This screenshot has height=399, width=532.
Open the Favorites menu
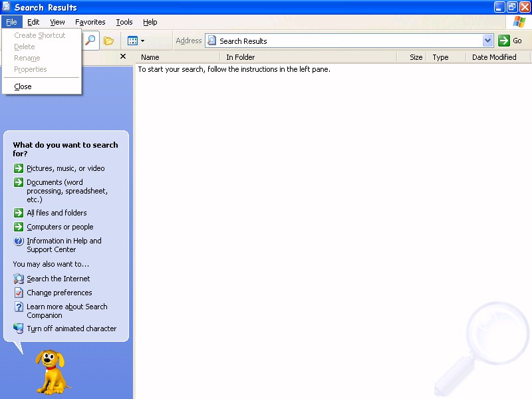(90, 22)
